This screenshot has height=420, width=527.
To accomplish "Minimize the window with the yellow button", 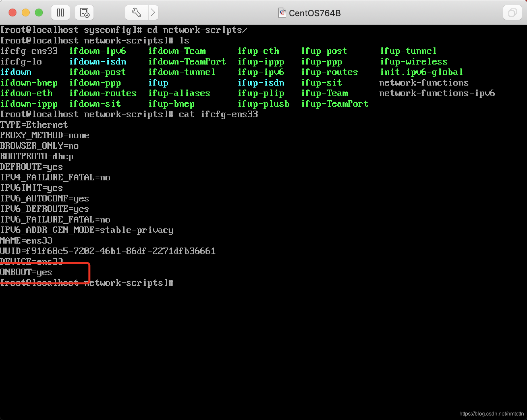I will click(x=26, y=13).
